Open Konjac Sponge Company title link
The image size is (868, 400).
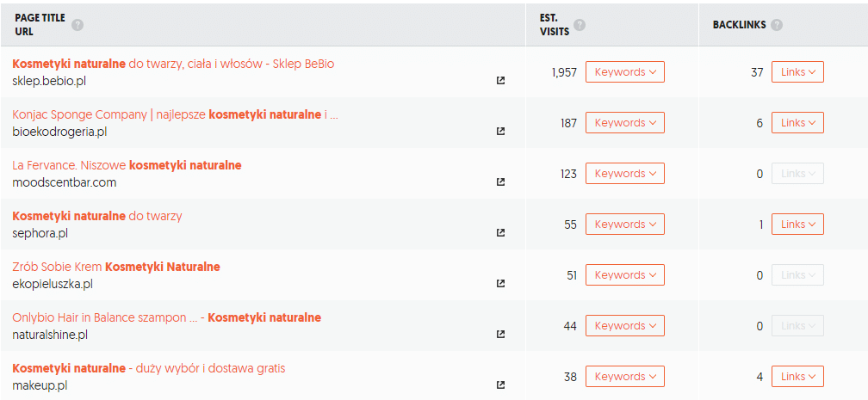tap(175, 114)
